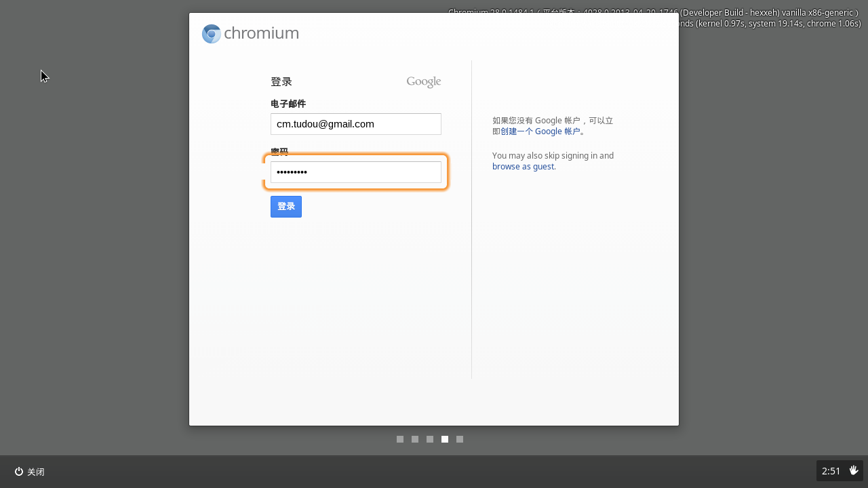Click the 关闭 shutdown text
Viewport: 868px width, 488px height.
click(x=36, y=472)
